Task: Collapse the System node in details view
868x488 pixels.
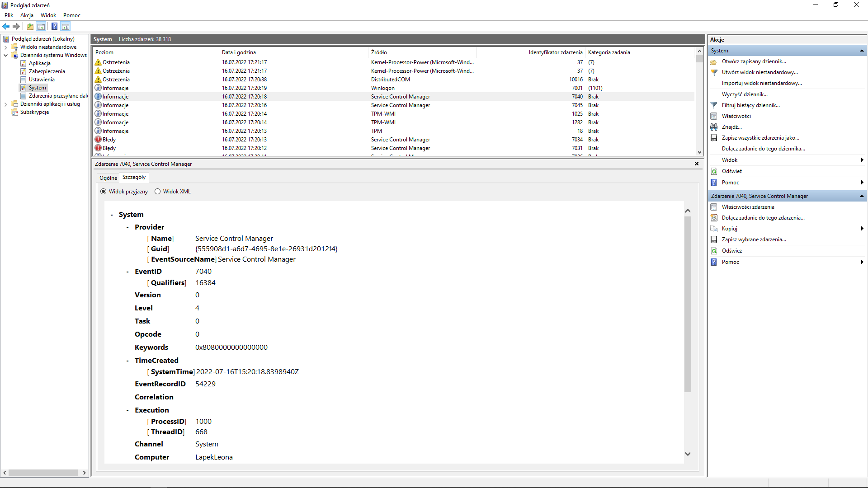Action: click(112, 215)
